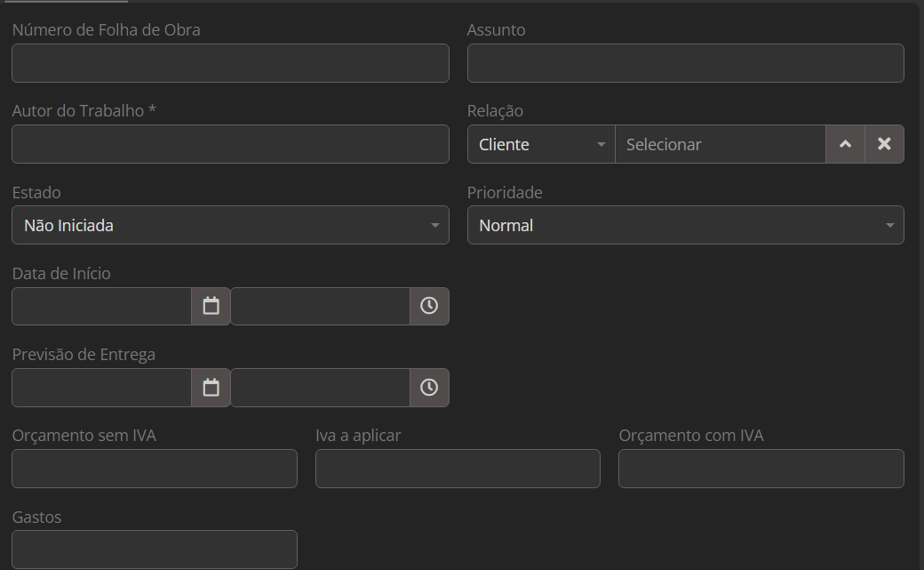
Task: Clear the Relação selection with the X
Action: 884,144
